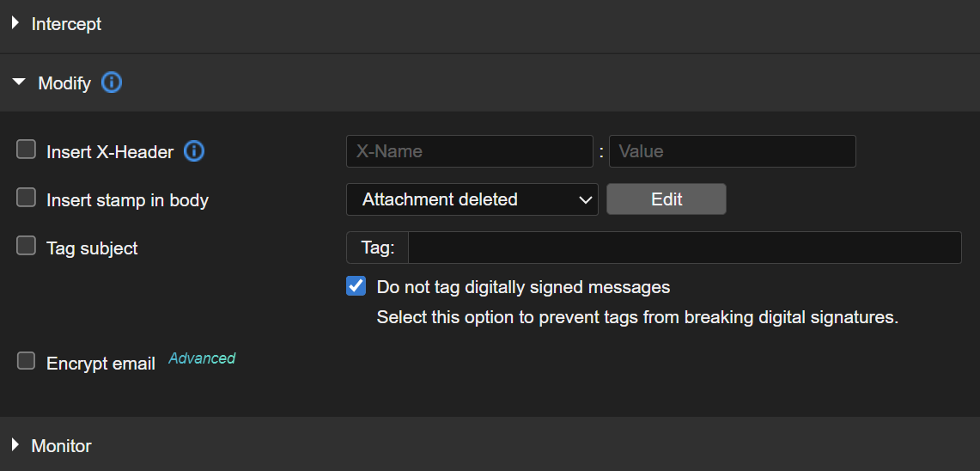This screenshot has height=471, width=980.
Task: Toggle the Tag subject checkbox
Action: (26, 247)
